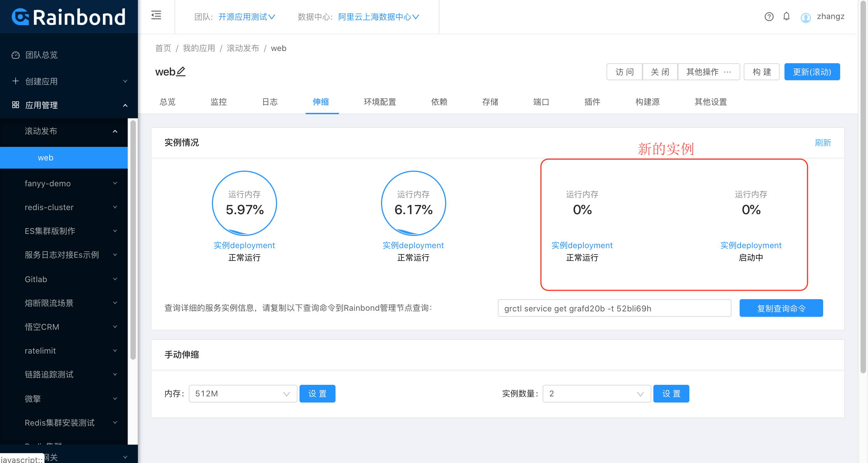Click the 内存设置 set memory button
Screen dimensions: 868x463
(317, 394)
